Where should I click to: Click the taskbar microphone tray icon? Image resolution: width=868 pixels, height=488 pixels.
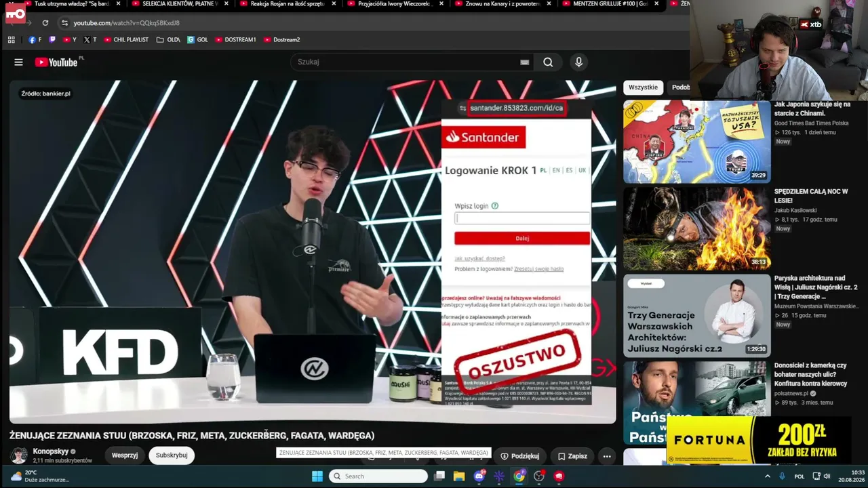782,476
